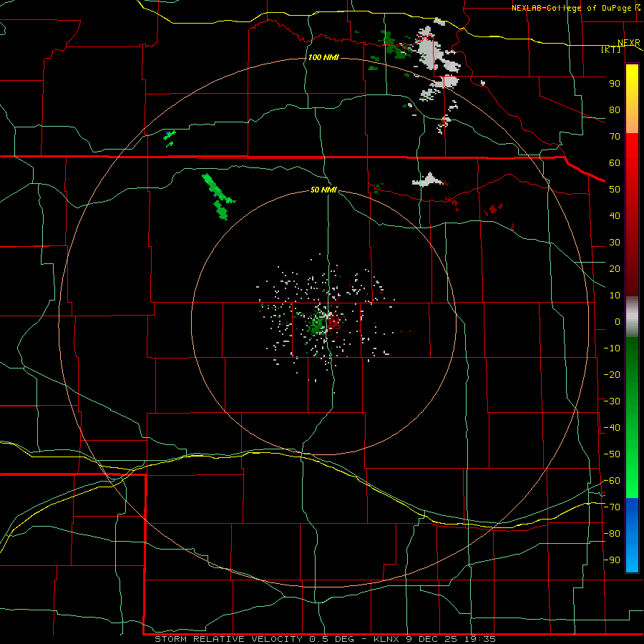Select the -70 value on velocity scale
Viewport: 644px width, 644px height.
tap(612, 507)
